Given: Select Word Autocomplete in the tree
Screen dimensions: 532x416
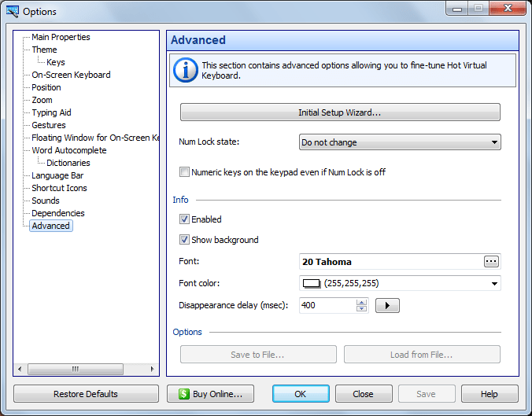Looking at the screenshot, I should (68, 150).
